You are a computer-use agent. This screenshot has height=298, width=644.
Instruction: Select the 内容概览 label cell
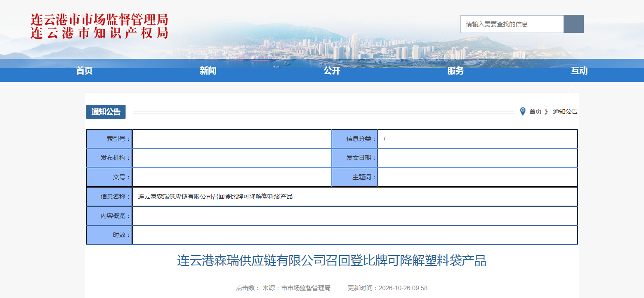[x=109, y=216]
